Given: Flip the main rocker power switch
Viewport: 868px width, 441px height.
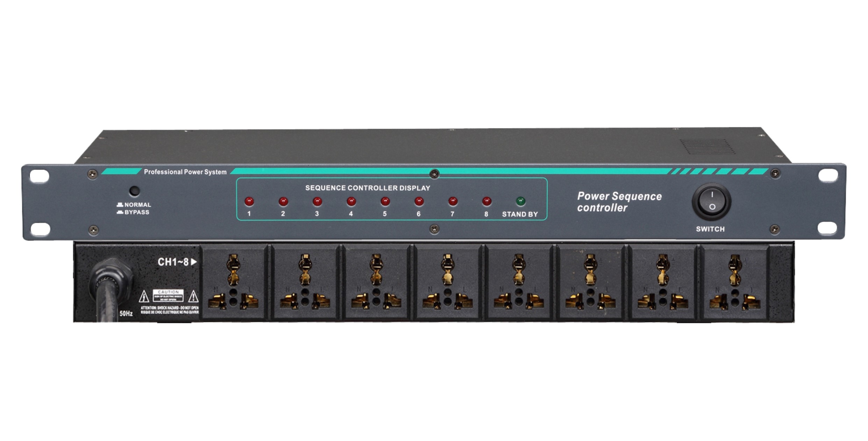Looking at the screenshot, I should pos(712,201).
